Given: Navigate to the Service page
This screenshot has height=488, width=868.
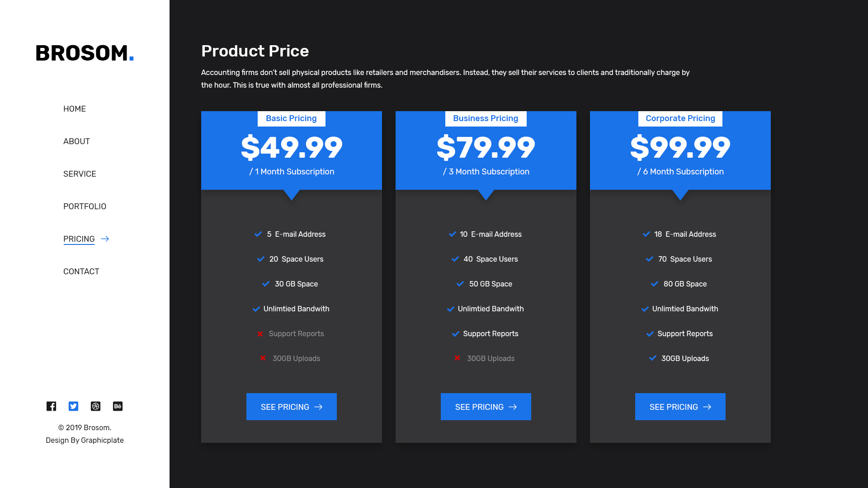Looking at the screenshot, I should 80,174.
